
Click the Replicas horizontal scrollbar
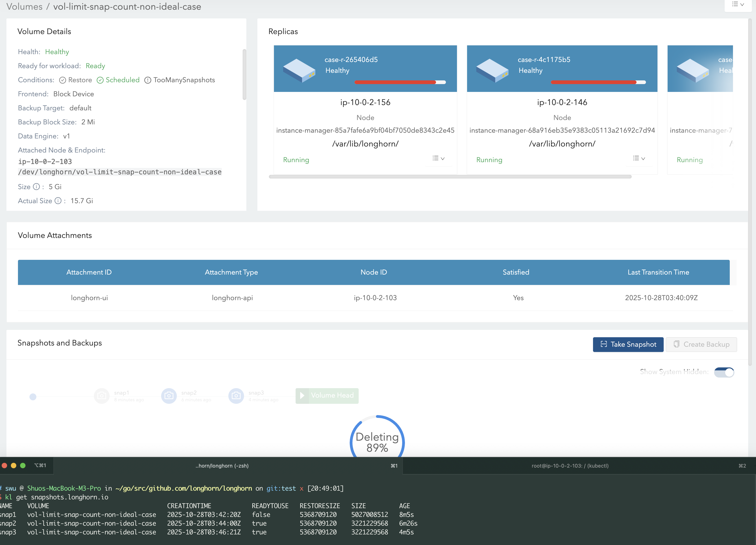(450, 177)
